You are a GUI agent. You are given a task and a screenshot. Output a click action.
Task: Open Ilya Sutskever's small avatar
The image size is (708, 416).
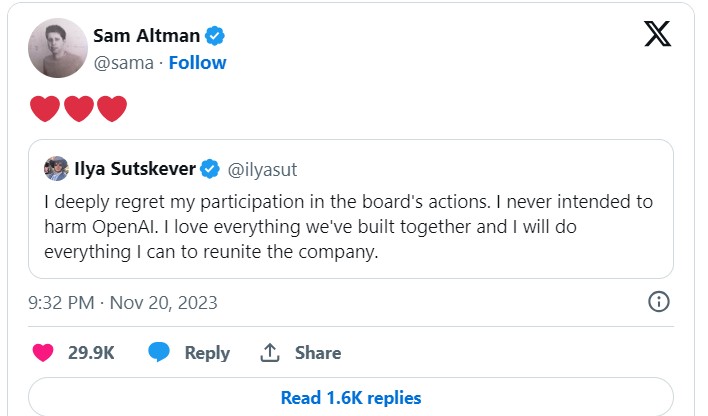coord(57,168)
